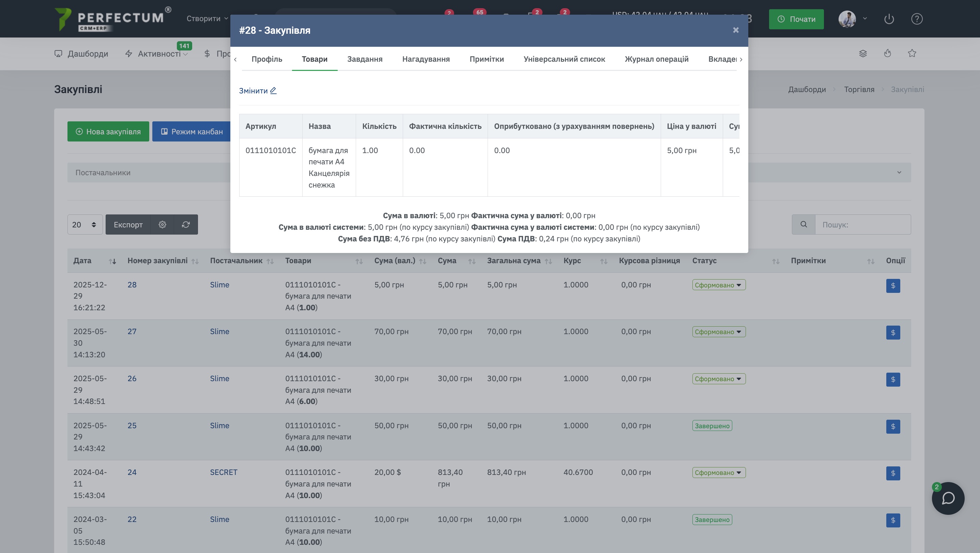Click dollar payment icon for purchase 28
This screenshot has height=553, width=980.
(x=892, y=286)
